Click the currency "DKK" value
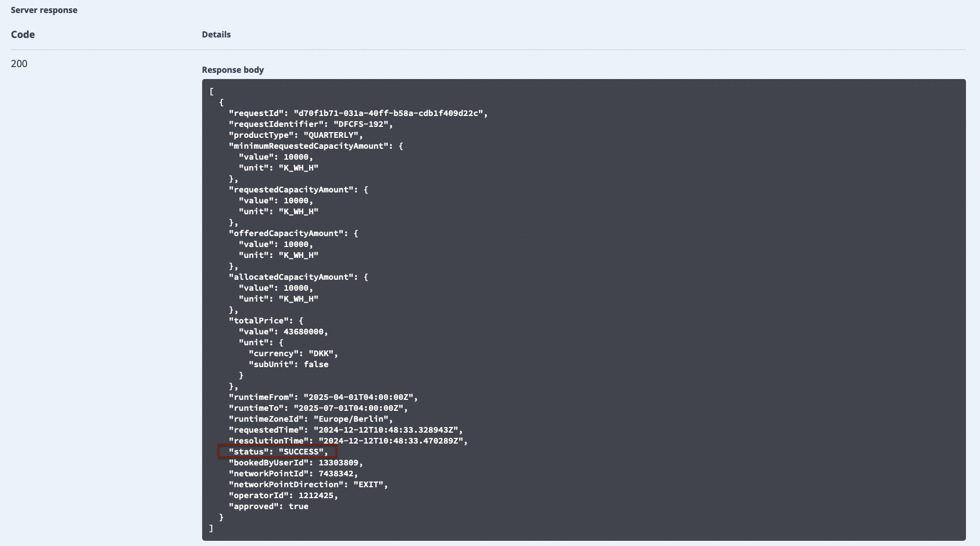Screen dimensions: 980x546 pyautogui.click(x=322, y=354)
